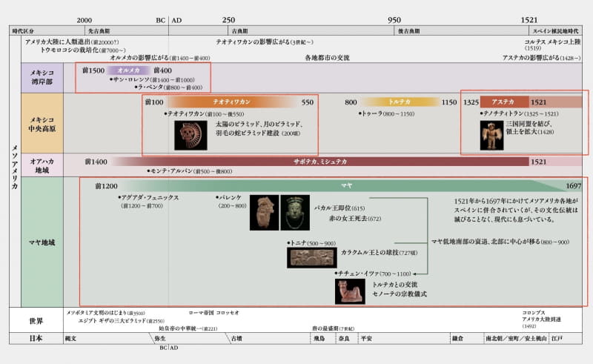
Task: Click the 250 year marker on top axis
Action: [x=228, y=20]
